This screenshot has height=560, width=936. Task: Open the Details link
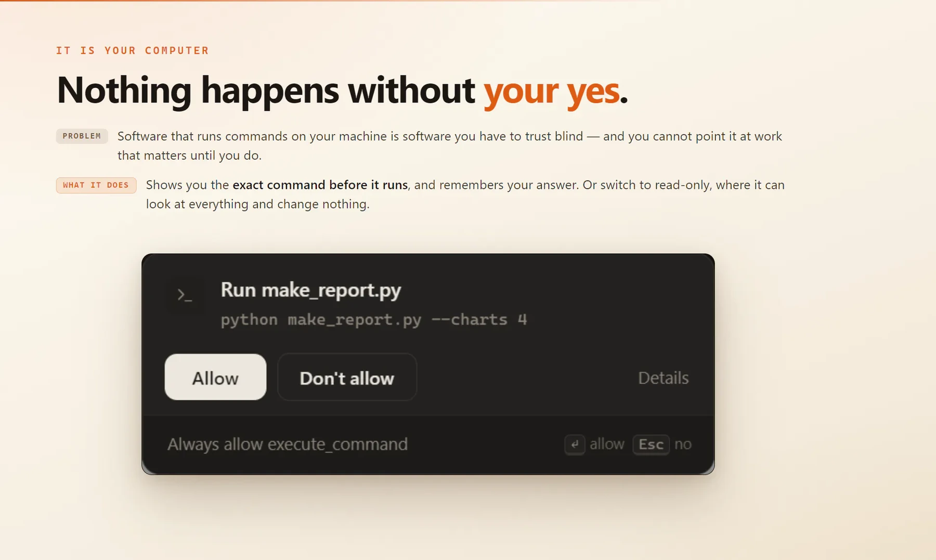coord(663,378)
